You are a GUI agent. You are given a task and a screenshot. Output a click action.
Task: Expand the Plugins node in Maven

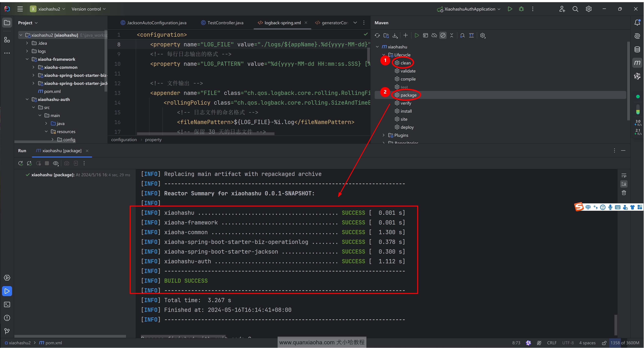point(383,135)
